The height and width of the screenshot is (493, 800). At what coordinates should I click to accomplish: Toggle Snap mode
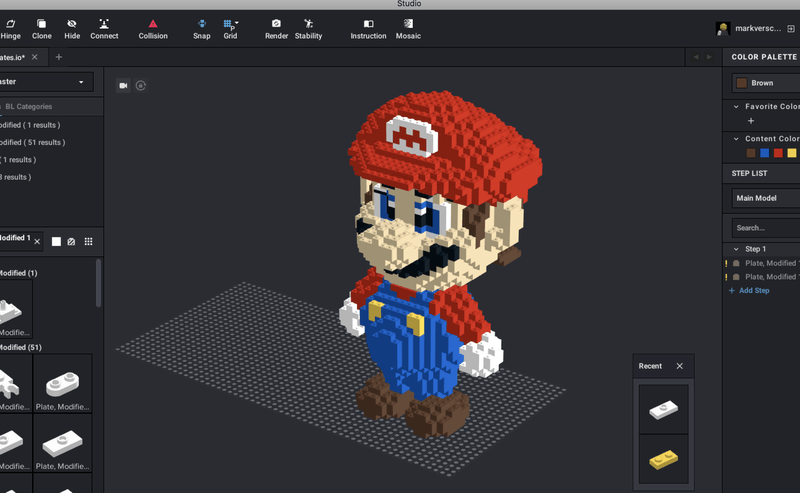(x=203, y=28)
